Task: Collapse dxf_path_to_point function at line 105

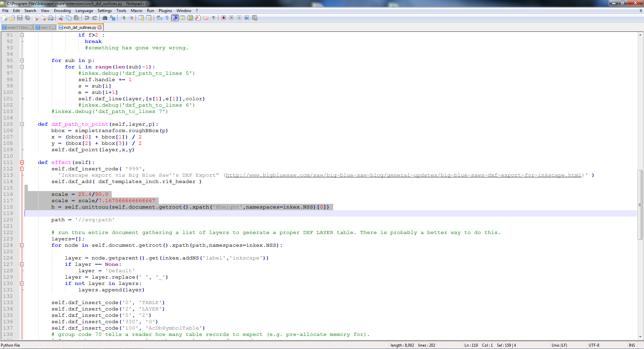Action: (x=22, y=124)
